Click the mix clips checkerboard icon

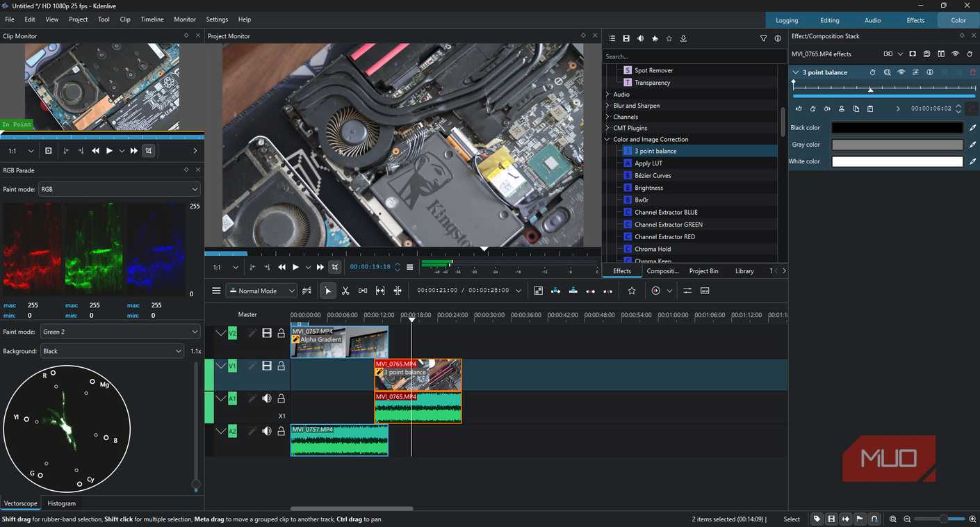tap(538, 291)
